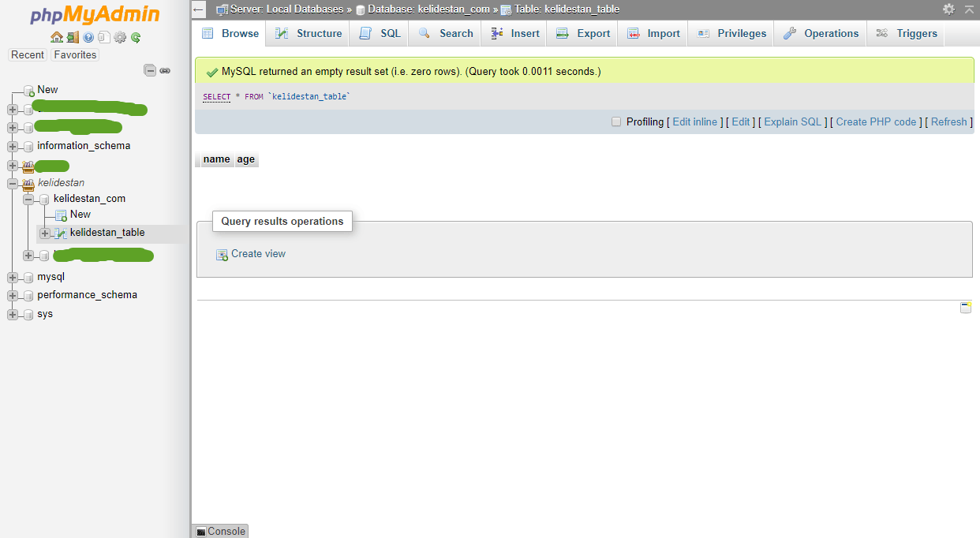Collapse all navigation tree nodes icon
The image size is (980, 538).
[150, 70]
